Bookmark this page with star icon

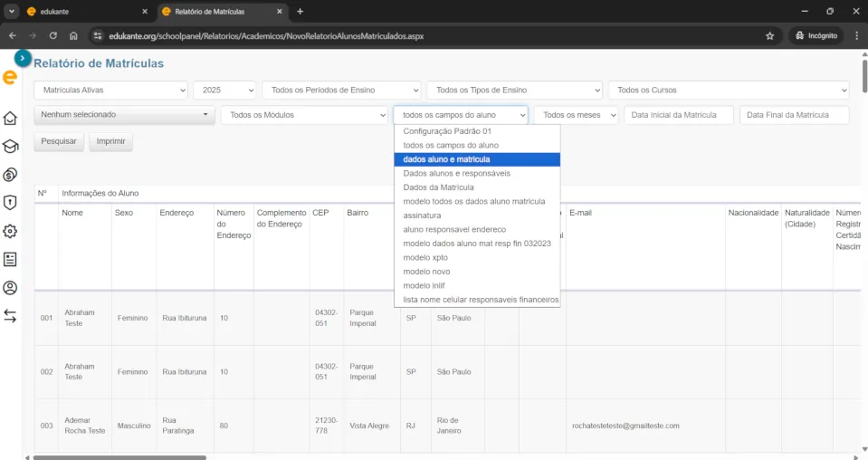769,36
